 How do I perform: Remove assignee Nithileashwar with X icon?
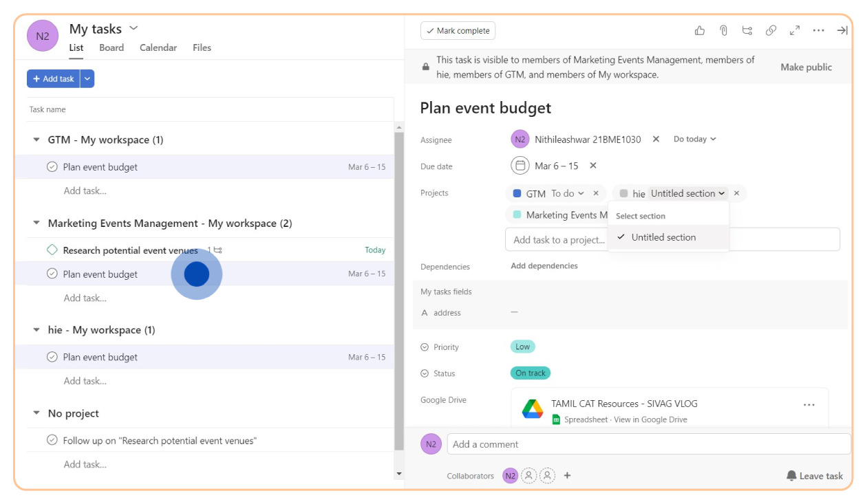pos(656,139)
